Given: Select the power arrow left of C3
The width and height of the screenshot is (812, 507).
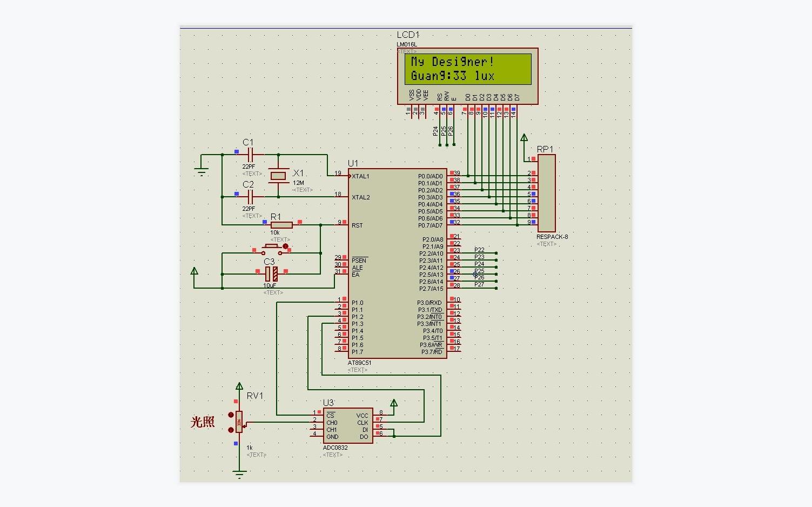Looking at the screenshot, I should (x=194, y=270).
